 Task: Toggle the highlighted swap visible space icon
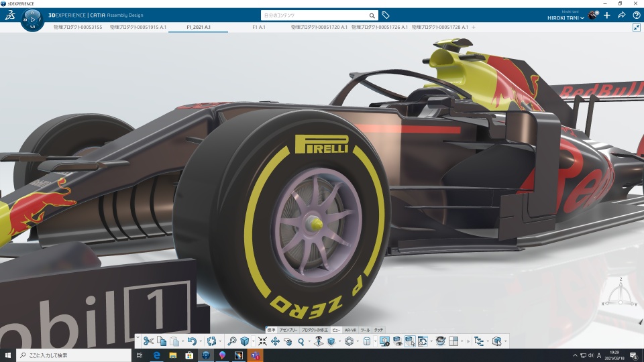point(410,341)
